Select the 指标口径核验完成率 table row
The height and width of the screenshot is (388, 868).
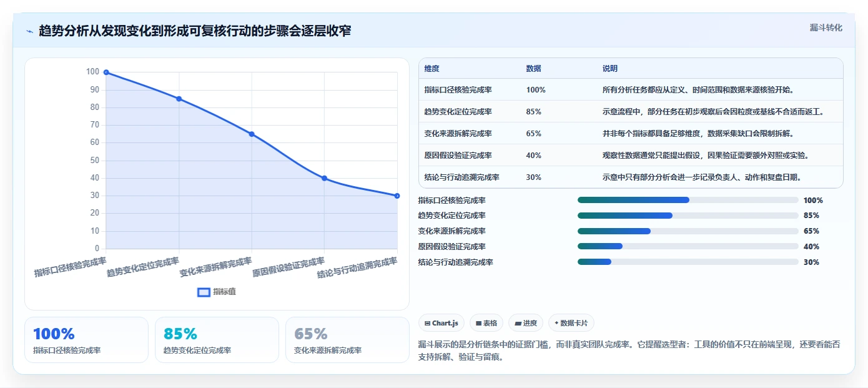(x=631, y=90)
